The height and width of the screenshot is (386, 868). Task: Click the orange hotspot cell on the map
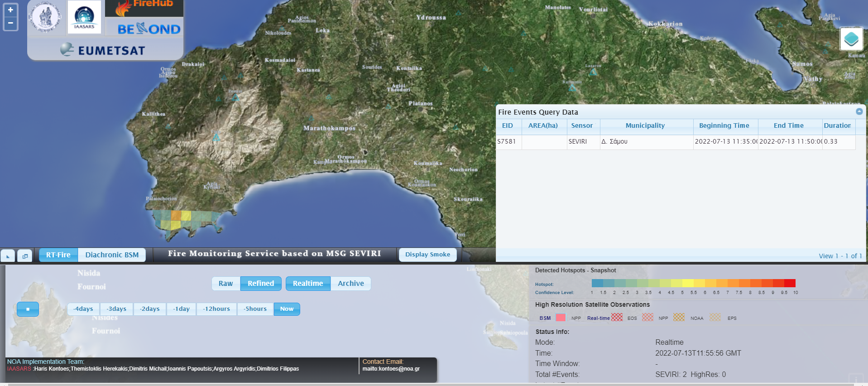(x=176, y=216)
